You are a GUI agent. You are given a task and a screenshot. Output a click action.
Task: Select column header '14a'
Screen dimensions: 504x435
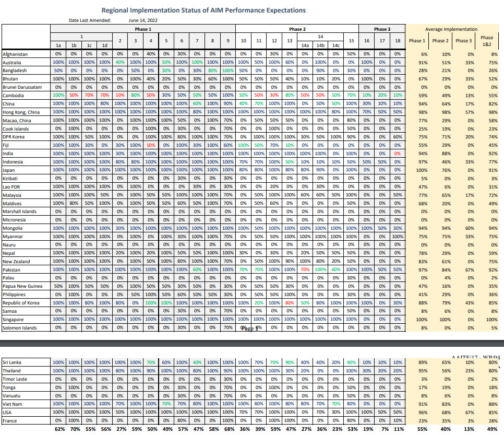click(x=305, y=45)
